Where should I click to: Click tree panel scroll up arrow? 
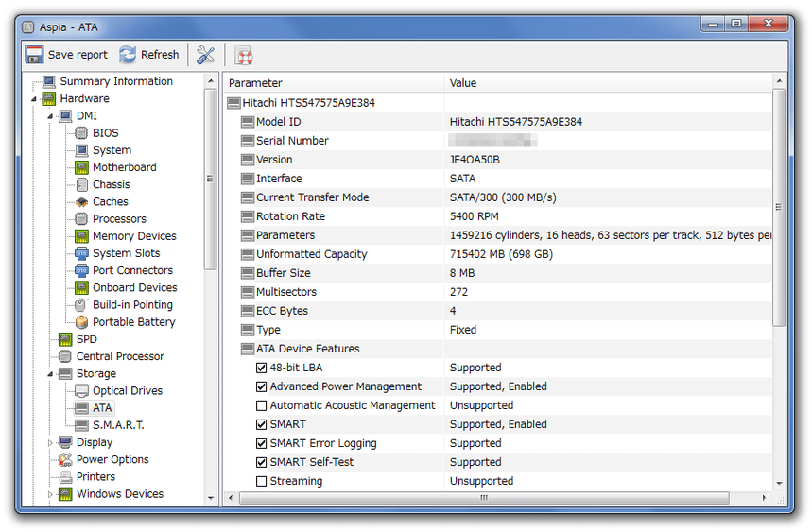click(x=210, y=80)
